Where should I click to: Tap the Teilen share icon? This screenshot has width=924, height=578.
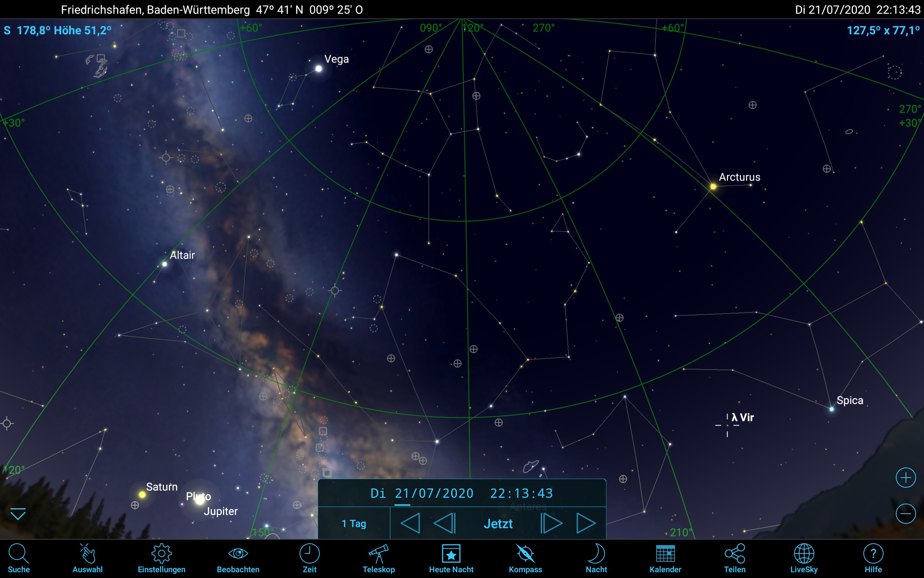pos(735,558)
